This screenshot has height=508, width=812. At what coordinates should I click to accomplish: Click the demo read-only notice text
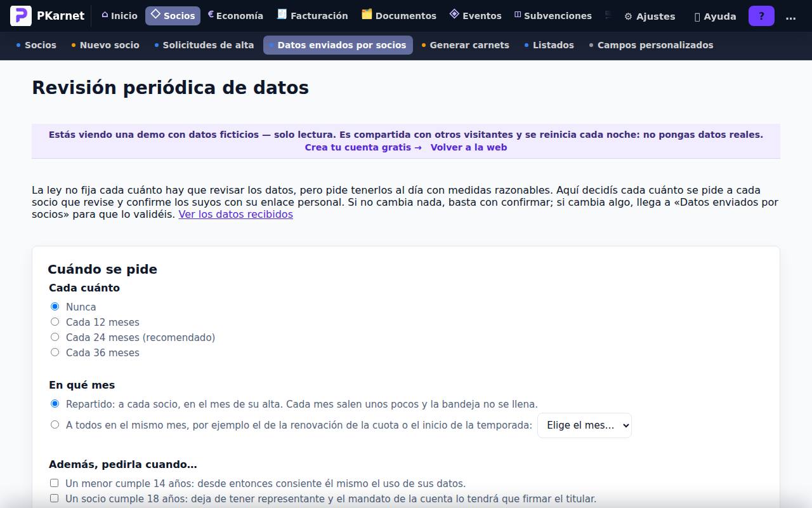pyautogui.click(x=406, y=135)
